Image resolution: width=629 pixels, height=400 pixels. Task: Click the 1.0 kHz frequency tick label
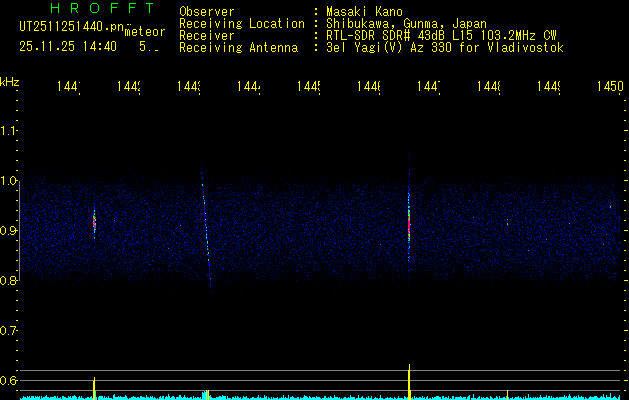tap(10, 181)
